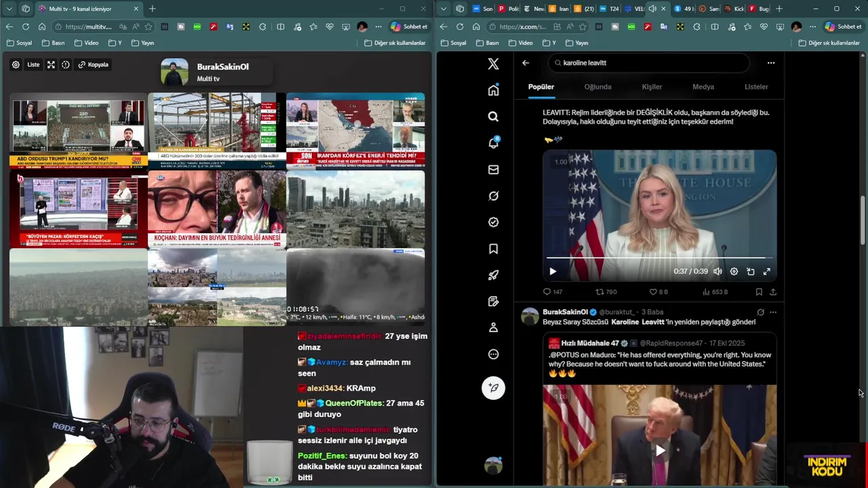The image size is (868, 488).
Task: Open Video bookmarks folder in left window
Action: click(x=86, y=43)
